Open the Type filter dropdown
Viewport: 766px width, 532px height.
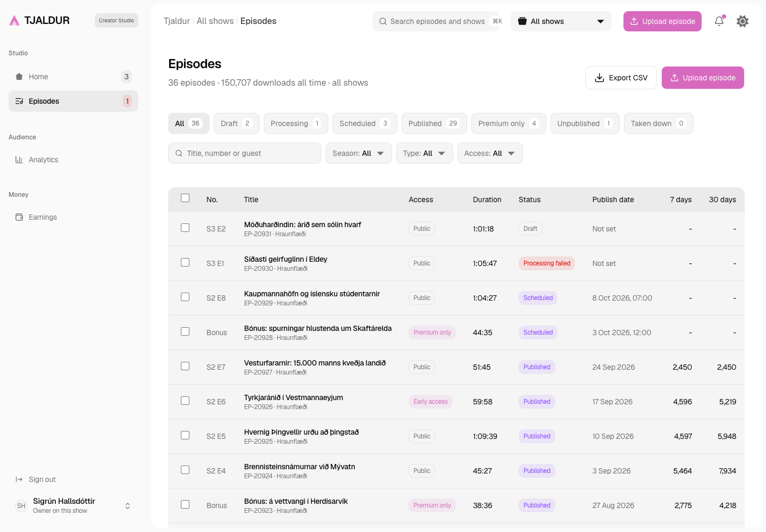[x=424, y=153]
